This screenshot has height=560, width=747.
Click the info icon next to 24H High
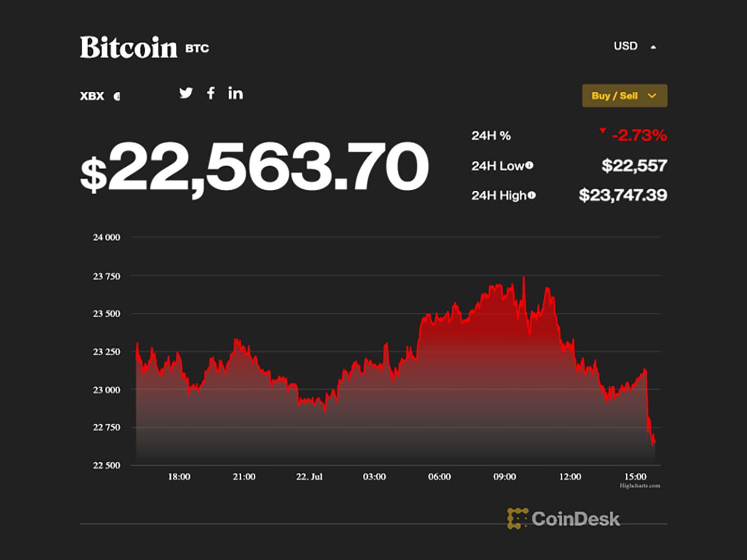point(532,195)
